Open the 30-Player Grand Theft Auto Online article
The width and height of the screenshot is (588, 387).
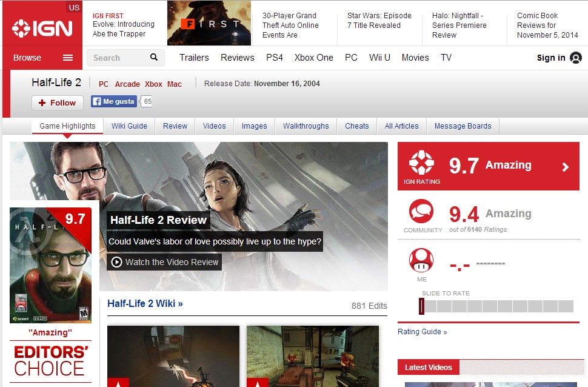290,25
